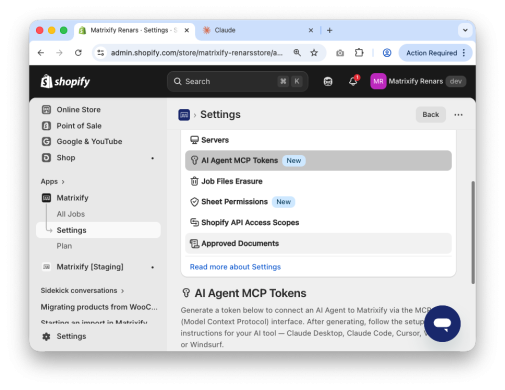Screen dimensions: 505x390
Task: Open Online Store sales channel
Action: pos(98,110)
